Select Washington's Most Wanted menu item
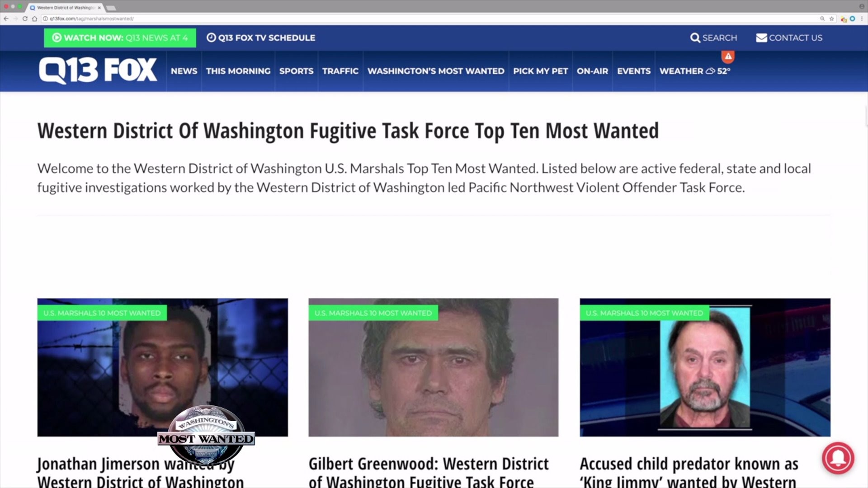This screenshot has width=868, height=488. coord(436,71)
